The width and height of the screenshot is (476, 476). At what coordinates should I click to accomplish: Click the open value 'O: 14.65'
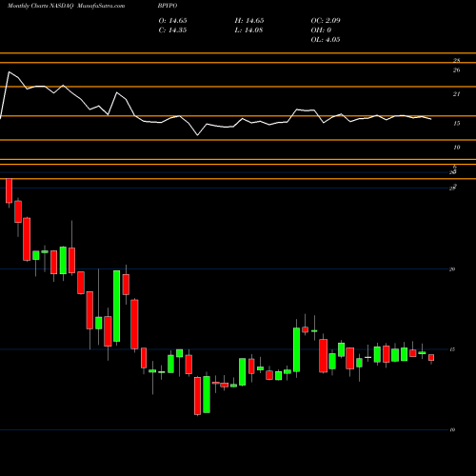tap(172, 21)
